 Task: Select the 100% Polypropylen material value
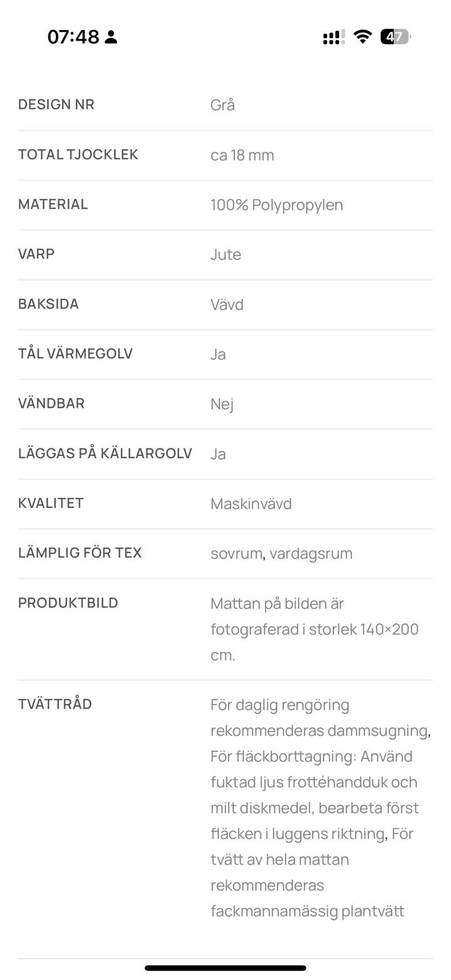pyautogui.click(x=277, y=205)
